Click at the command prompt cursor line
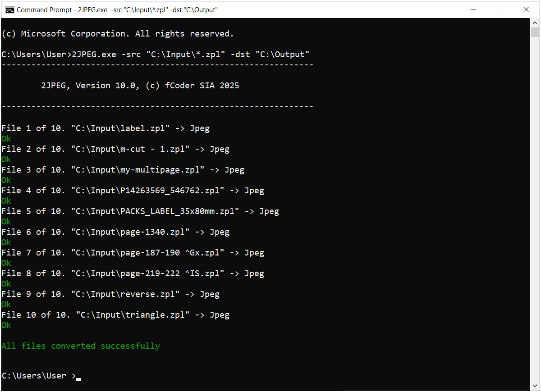Screen dimensions: 541x392 pos(41,376)
